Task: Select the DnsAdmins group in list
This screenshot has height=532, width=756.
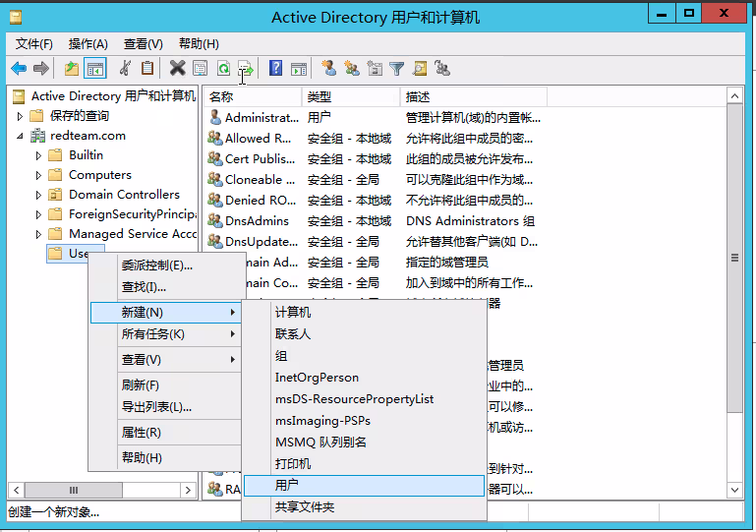Action: click(x=257, y=221)
